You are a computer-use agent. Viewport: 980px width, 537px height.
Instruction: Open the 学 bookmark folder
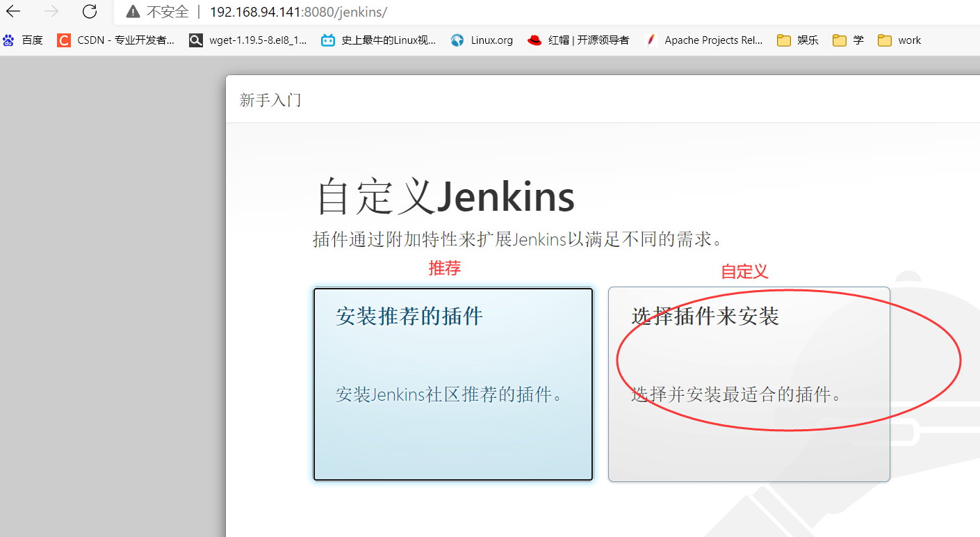click(x=849, y=40)
